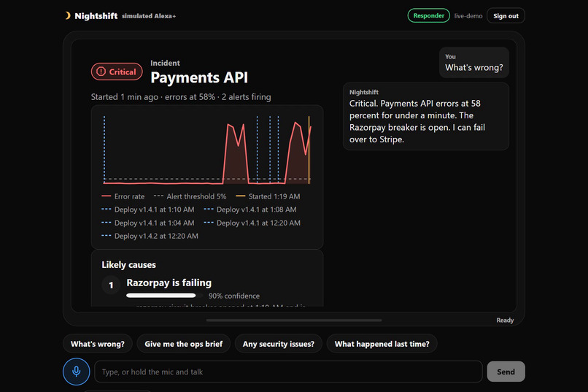Click the horizontal scrollbar under the incident card
Viewport: 588px width, 392px height.
coord(294,320)
